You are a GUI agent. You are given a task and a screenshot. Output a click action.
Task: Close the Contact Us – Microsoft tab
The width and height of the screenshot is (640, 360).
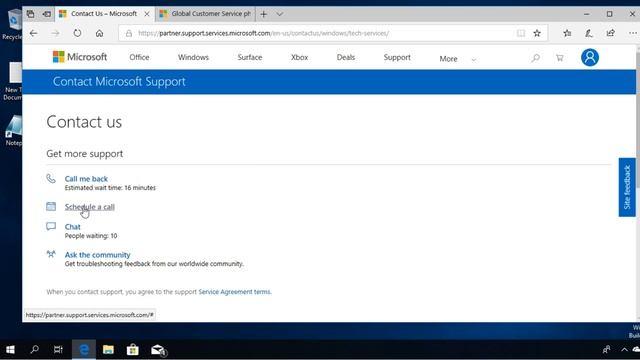pyautogui.click(x=147, y=14)
